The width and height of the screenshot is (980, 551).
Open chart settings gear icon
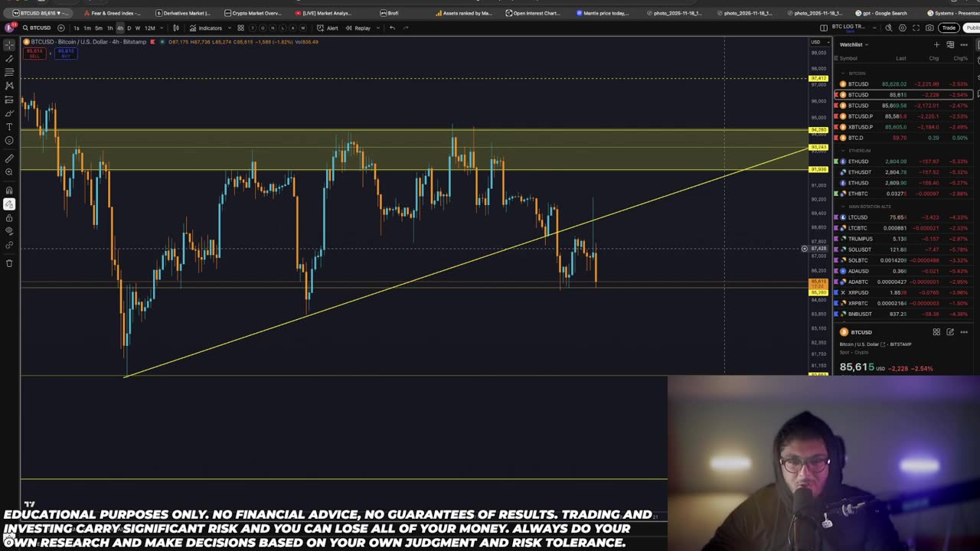pos(903,28)
